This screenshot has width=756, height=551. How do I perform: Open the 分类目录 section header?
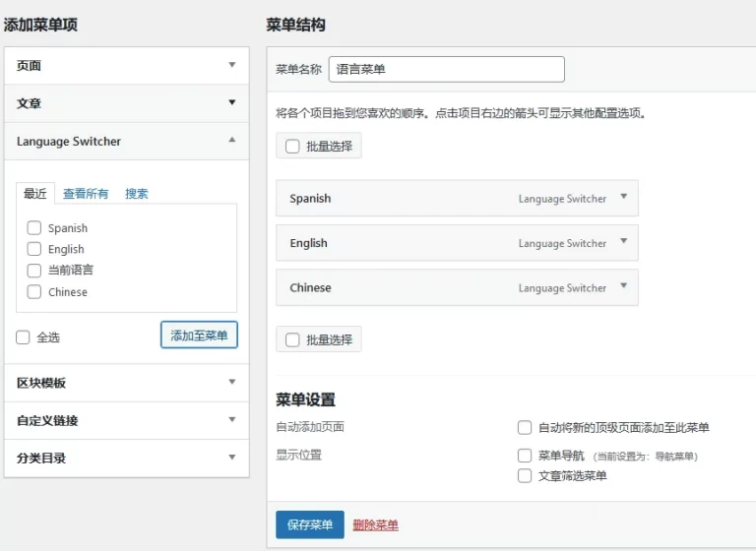pos(126,458)
